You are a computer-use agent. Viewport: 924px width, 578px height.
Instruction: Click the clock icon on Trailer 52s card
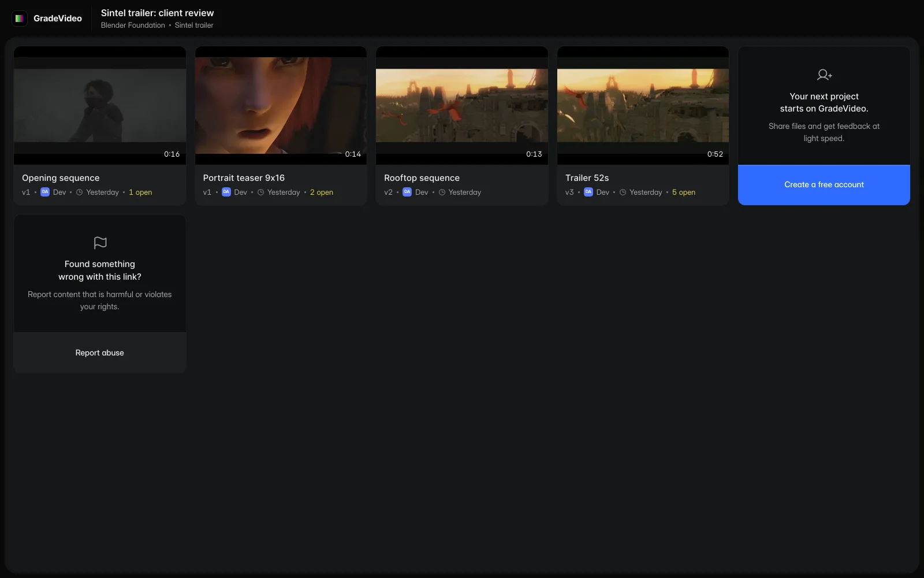[x=623, y=192]
